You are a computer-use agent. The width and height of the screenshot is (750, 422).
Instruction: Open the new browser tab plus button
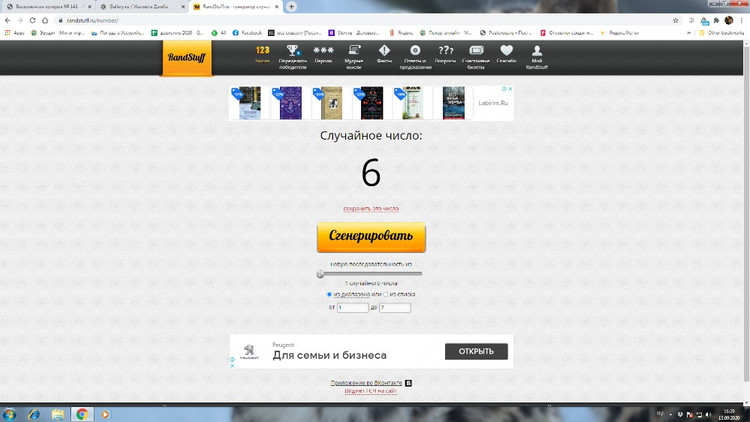(x=292, y=7)
